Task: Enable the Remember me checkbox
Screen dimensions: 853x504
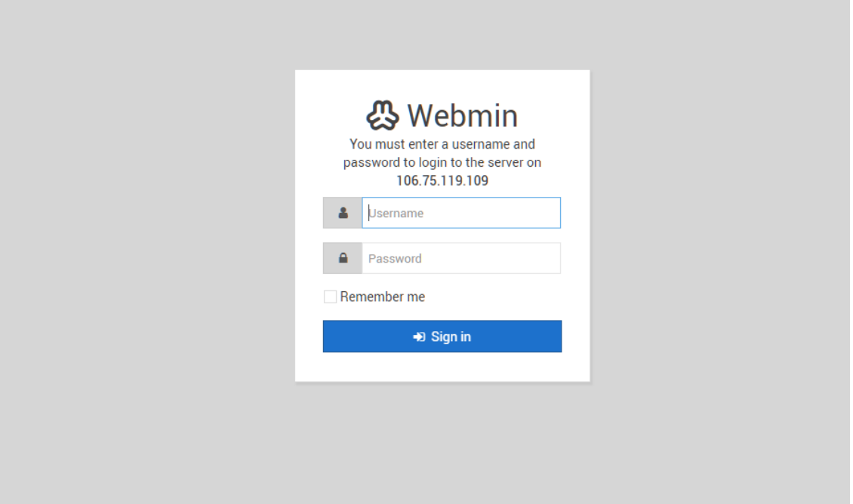Action: (x=330, y=297)
